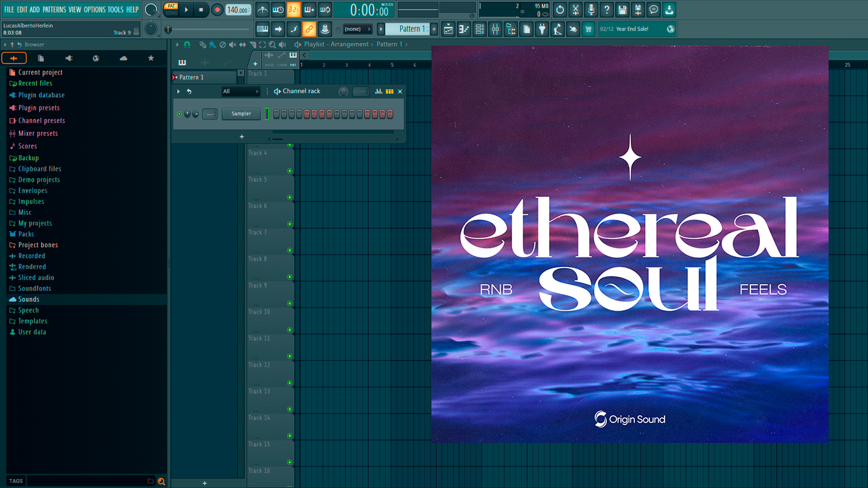Image resolution: width=868 pixels, height=488 pixels.
Task: Click the stop button
Action: [x=201, y=10]
